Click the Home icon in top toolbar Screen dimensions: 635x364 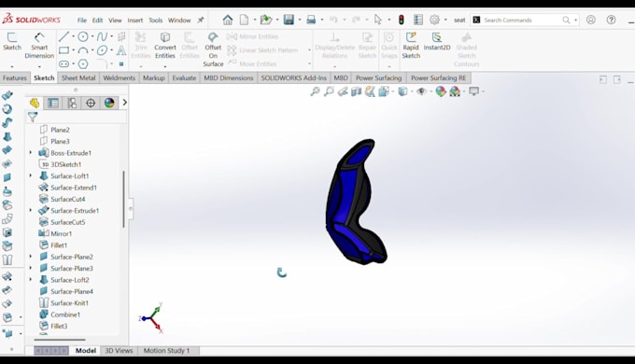point(228,20)
